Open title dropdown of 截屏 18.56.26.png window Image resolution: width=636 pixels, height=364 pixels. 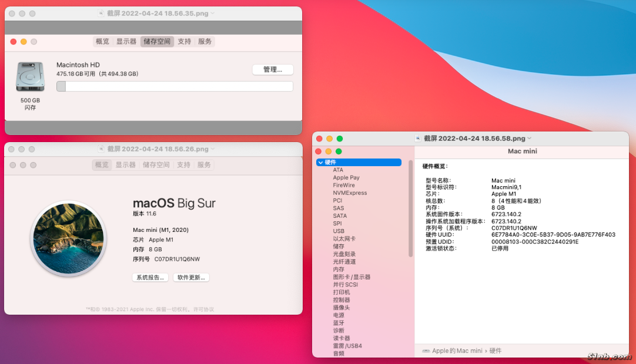(213, 149)
